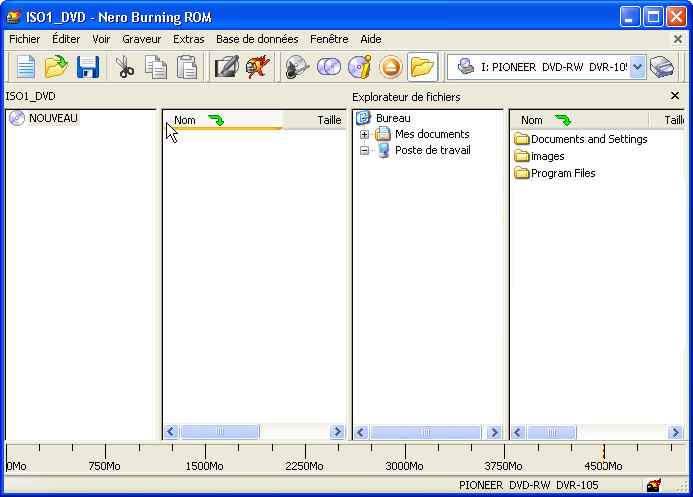Image resolution: width=693 pixels, height=497 pixels.
Task: Click folder tree scrollbar left arrow
Action: (x=361, y=432)
